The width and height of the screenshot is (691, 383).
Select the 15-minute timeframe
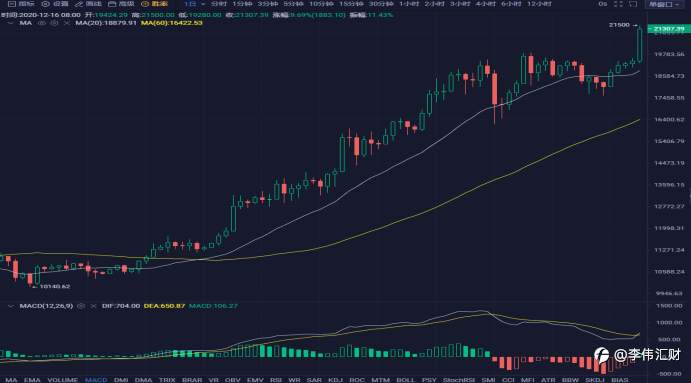point(351,4)
